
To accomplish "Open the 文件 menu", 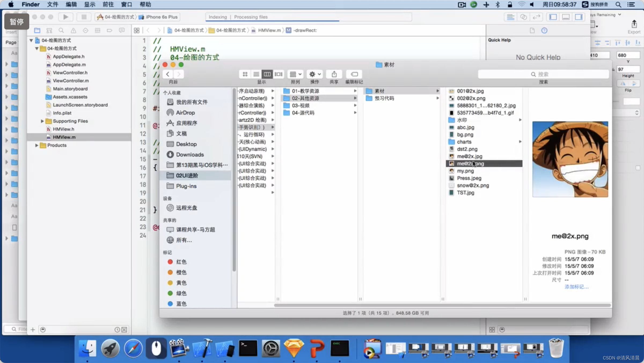I will pos(53,4).
